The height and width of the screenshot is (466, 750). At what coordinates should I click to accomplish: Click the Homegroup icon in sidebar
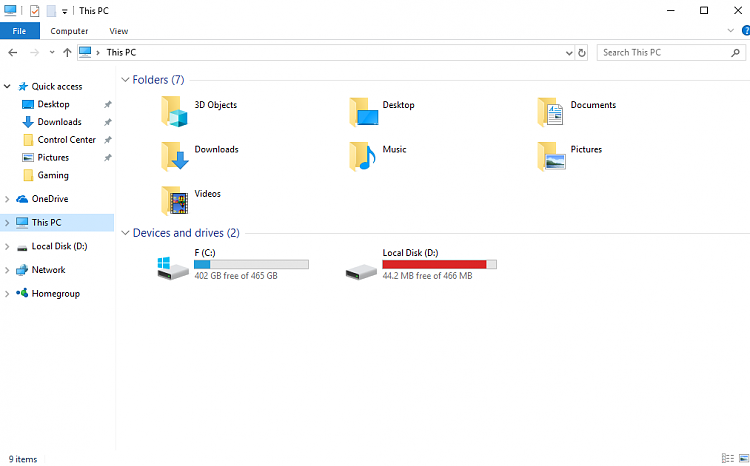pyautogui.click(x=22, y=293)
